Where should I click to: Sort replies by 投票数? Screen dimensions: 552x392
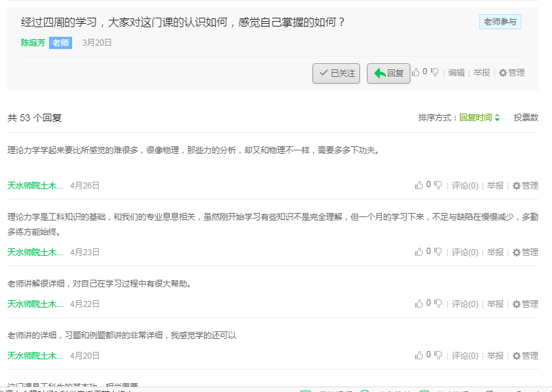tap(525, 118)
